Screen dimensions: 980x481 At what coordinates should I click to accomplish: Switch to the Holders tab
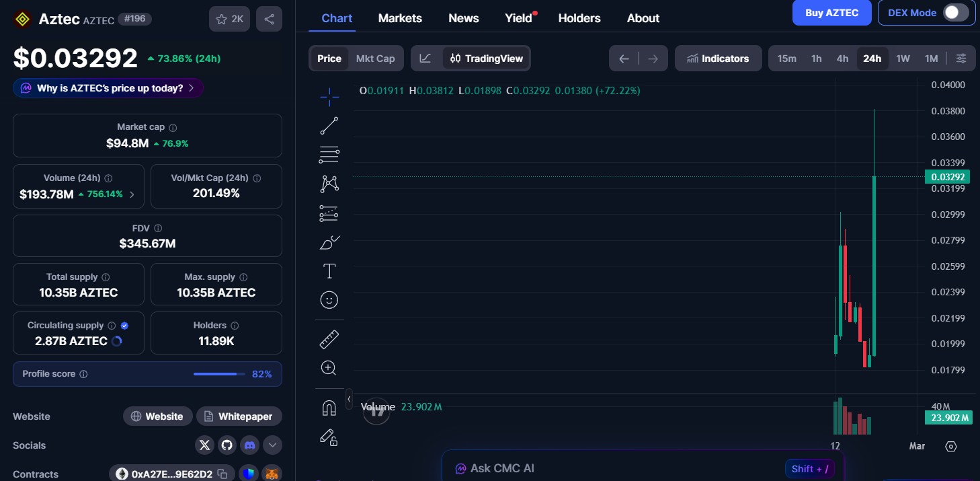pyautogui.click(x=579, y=18)
